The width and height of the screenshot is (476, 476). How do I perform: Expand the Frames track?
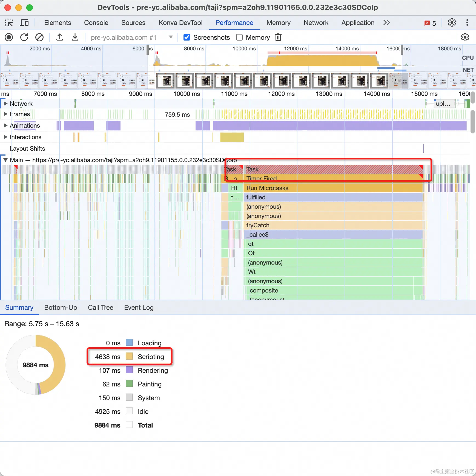[x=5, y=114]
